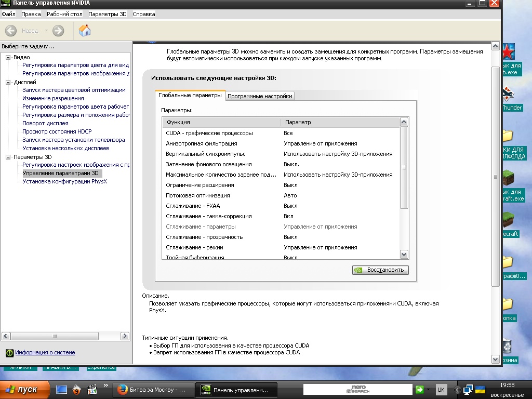Image resolution: width=532 pixels, height=399 pixels.
Task: Select Вертикальный синхроимпульс setting row
Action: coord(281,154)
